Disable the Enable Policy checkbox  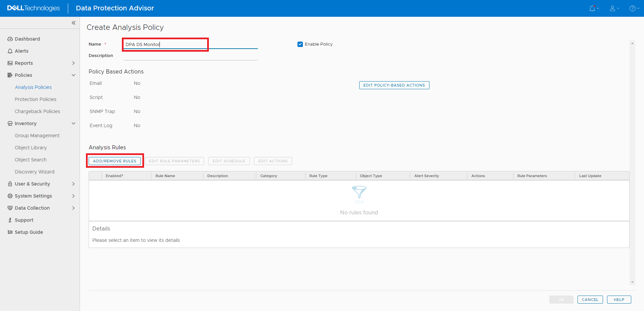click(x=300, y=44)
